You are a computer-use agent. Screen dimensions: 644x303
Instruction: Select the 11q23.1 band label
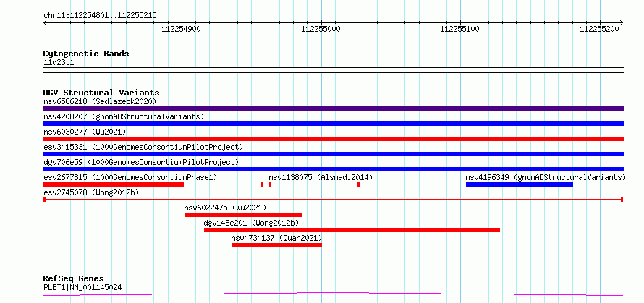coord(59,63)
